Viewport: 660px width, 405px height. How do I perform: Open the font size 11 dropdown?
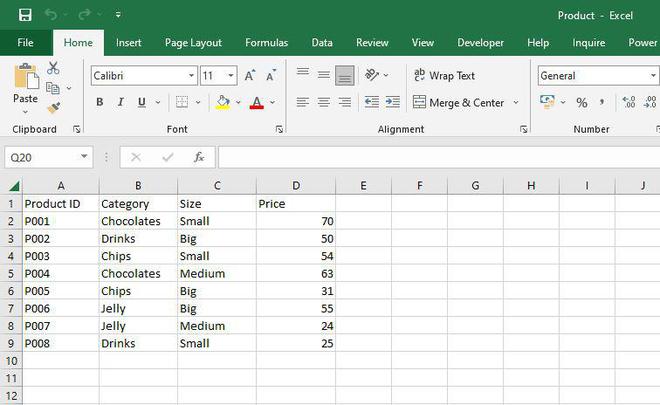(231, 76)
